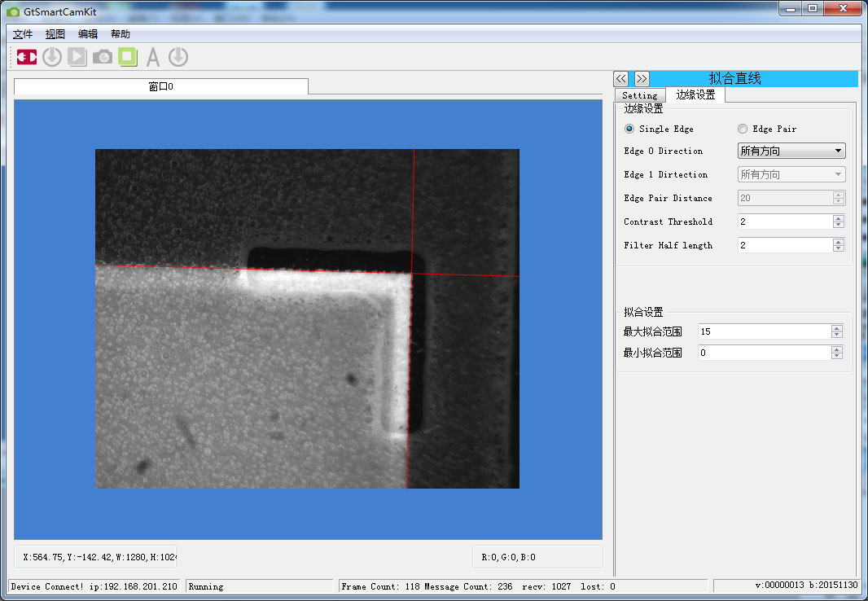
Task: Click the red connect device toolbar icon
Action: pyautogui.click(x=27, y=56)
